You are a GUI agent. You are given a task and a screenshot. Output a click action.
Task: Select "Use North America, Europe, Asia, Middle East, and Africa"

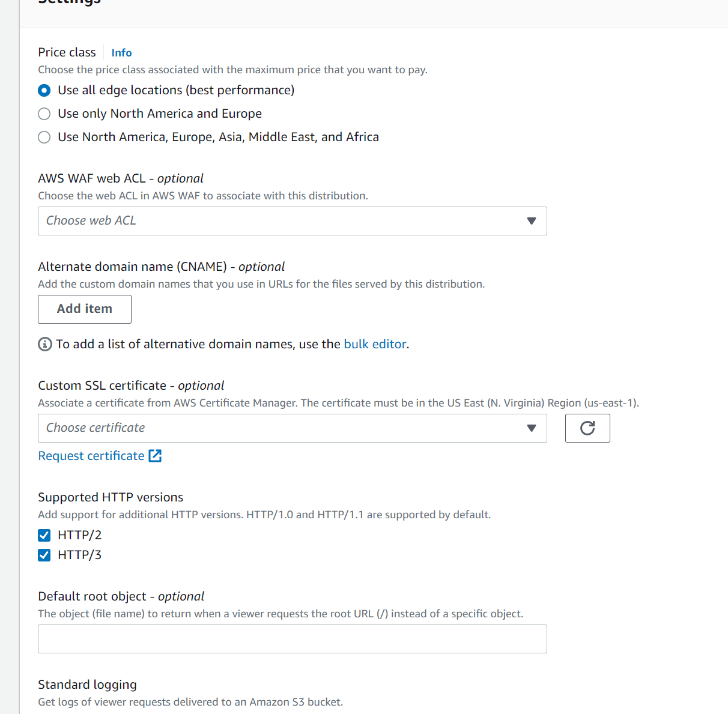point(44,137)
